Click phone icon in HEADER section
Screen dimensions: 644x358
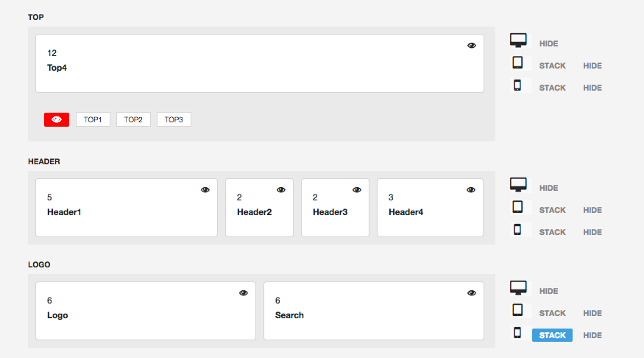[517, 229]
